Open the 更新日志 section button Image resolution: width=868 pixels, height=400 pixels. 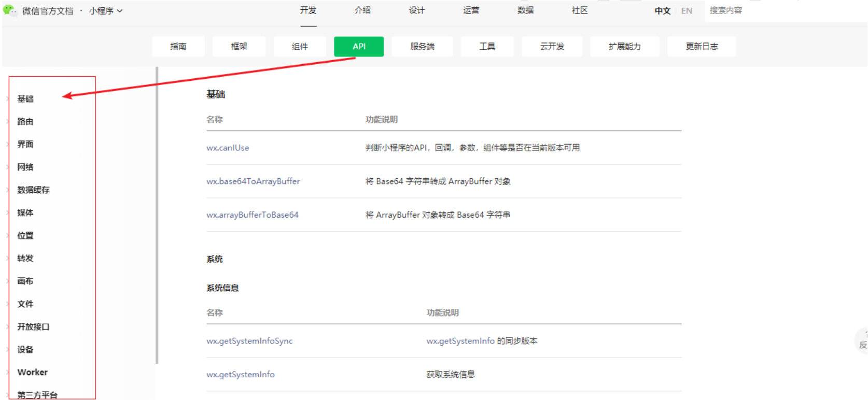coord(702,47)
